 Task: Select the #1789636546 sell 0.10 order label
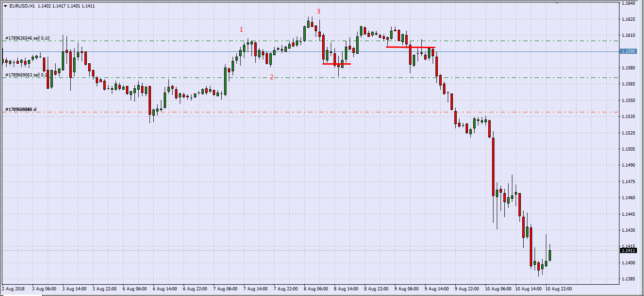[x=27, y=38]
